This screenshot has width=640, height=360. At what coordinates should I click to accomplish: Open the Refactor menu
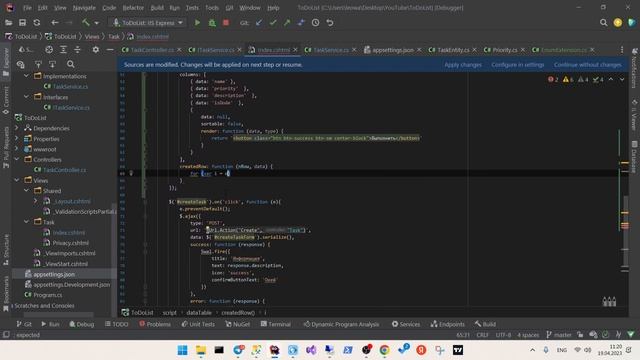click(133, 8)
